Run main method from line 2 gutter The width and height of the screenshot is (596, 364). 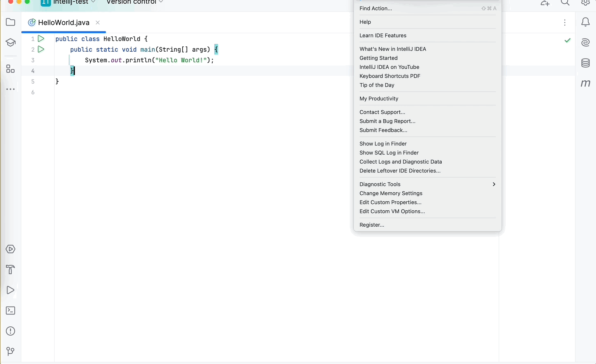41,49
